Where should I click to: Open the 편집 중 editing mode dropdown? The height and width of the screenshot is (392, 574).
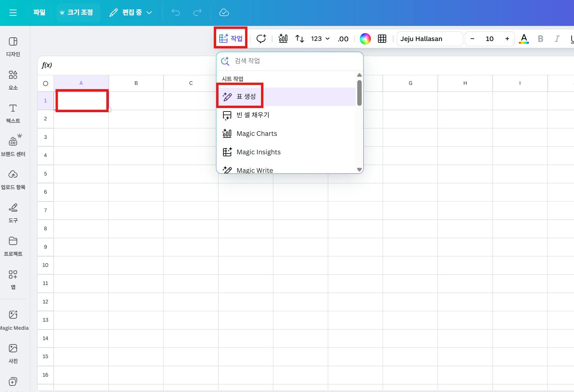coord(131,13)
